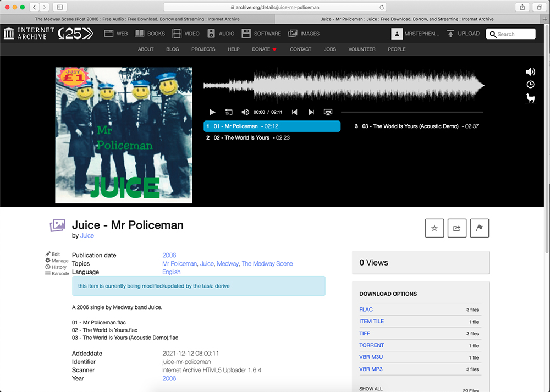
Task: Download the FLAC files
Action: pos(366,310)
